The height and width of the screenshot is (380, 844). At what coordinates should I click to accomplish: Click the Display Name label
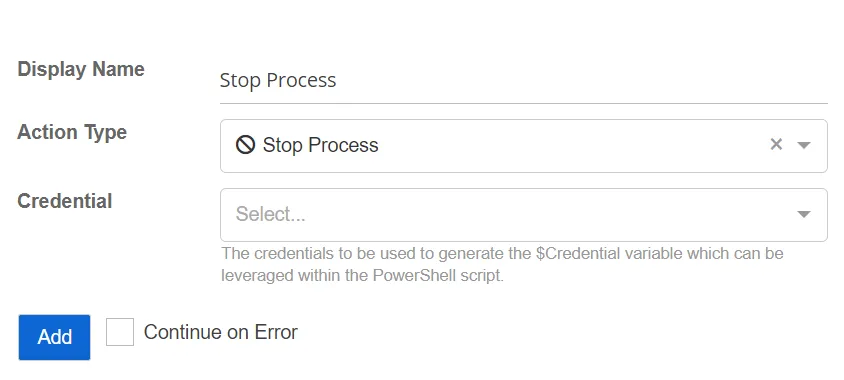pos(81,69)
